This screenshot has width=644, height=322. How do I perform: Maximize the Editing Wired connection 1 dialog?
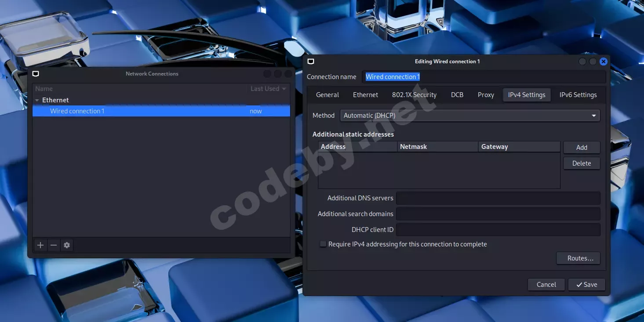[x=593, y=62]
